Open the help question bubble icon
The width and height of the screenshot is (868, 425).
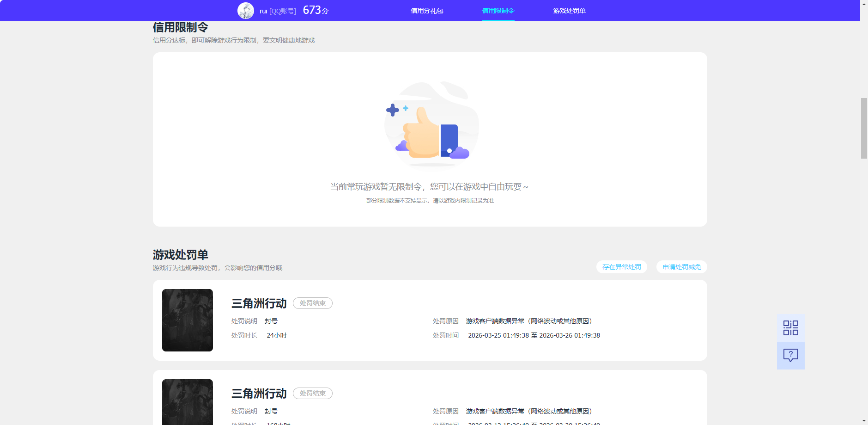pyautogui.click(x=790, y=355)
